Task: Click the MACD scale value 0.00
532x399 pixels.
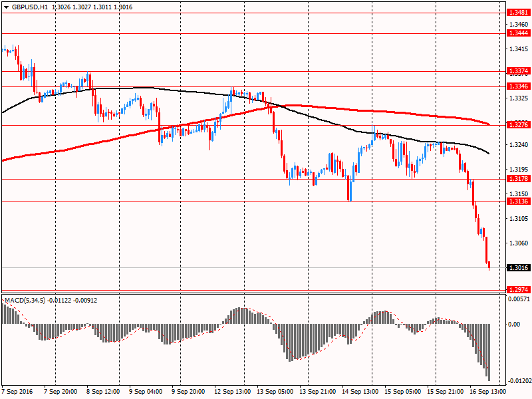Action: pos(514,325)
